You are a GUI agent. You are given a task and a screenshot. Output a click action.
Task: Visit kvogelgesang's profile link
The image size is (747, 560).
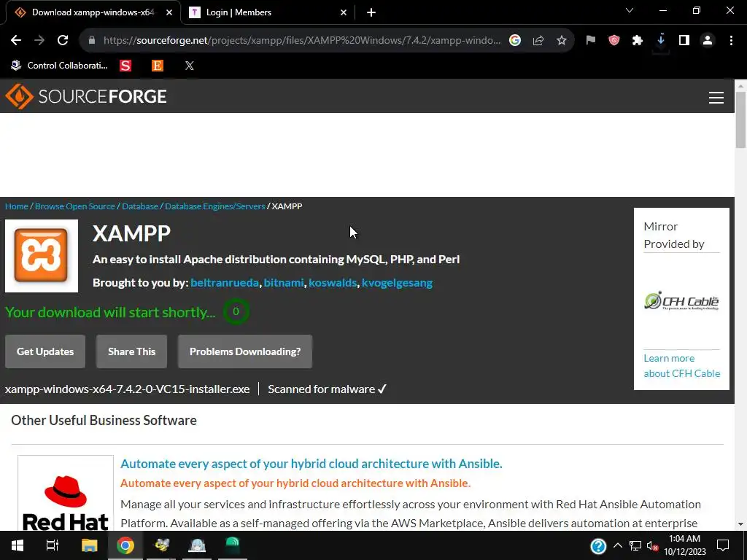pos(398,283)
